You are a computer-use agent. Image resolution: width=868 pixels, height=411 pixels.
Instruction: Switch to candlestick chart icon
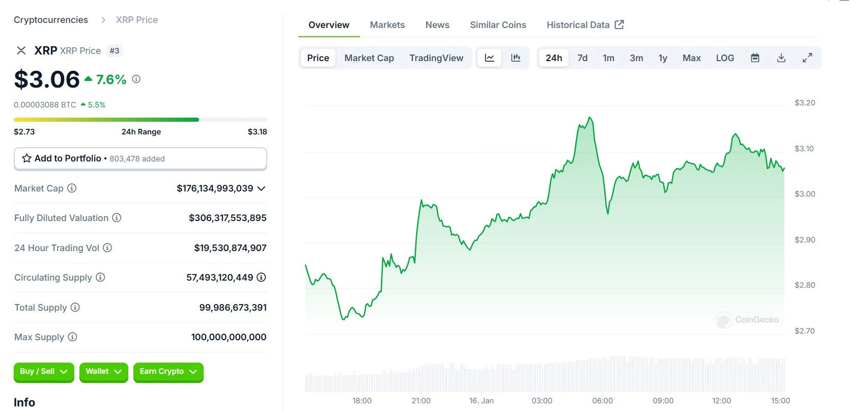tap(516, 58)
